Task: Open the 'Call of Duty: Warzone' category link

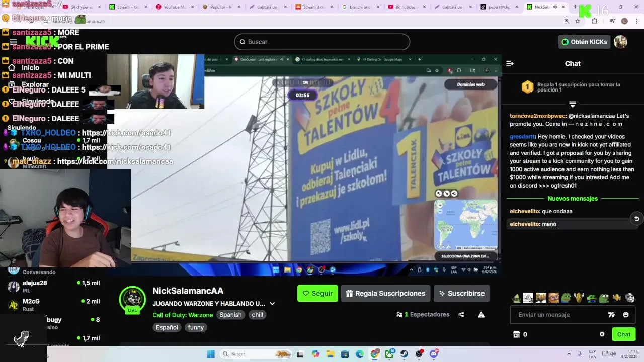Action: click(183, 315)
